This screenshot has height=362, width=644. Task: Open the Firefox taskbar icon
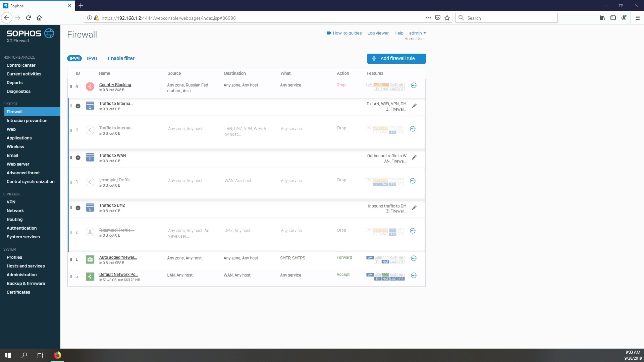[57, 355]
